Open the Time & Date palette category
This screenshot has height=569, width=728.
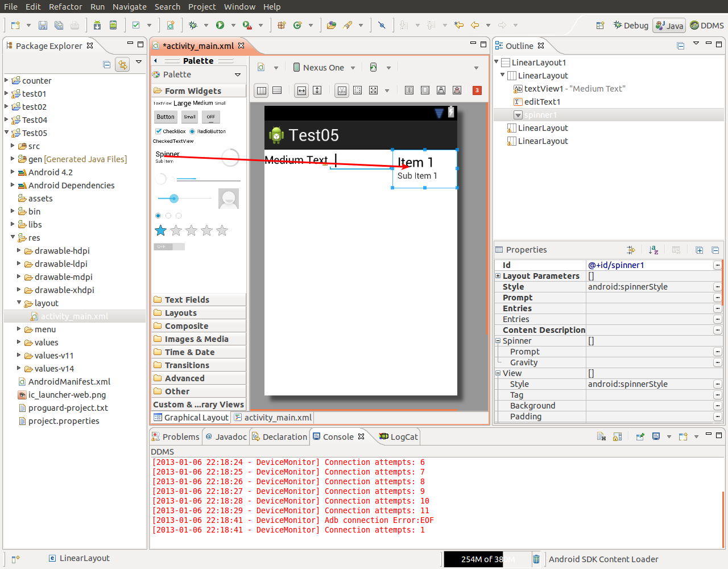(199, 352)
